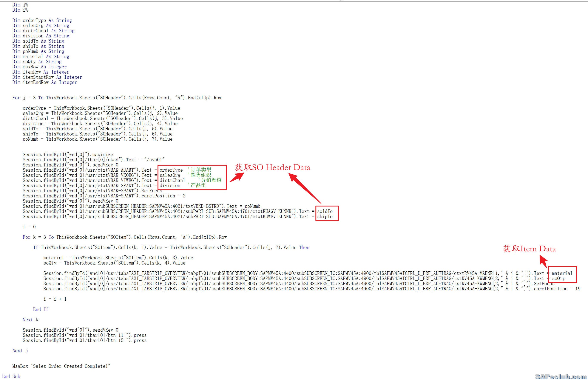Click the 'ctxtVBAK-SPART").Text' line

tap(114, 186)
